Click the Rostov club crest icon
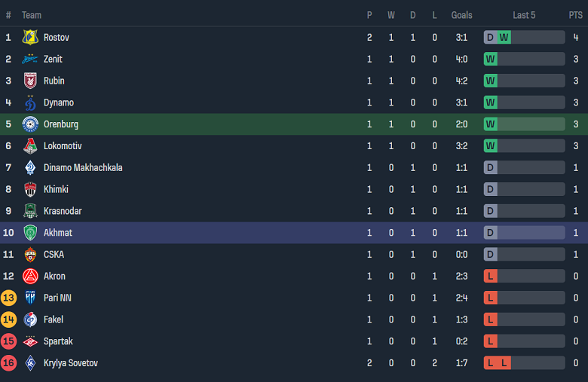The width and height of the screenshot is (588, 382). (30, 37)
